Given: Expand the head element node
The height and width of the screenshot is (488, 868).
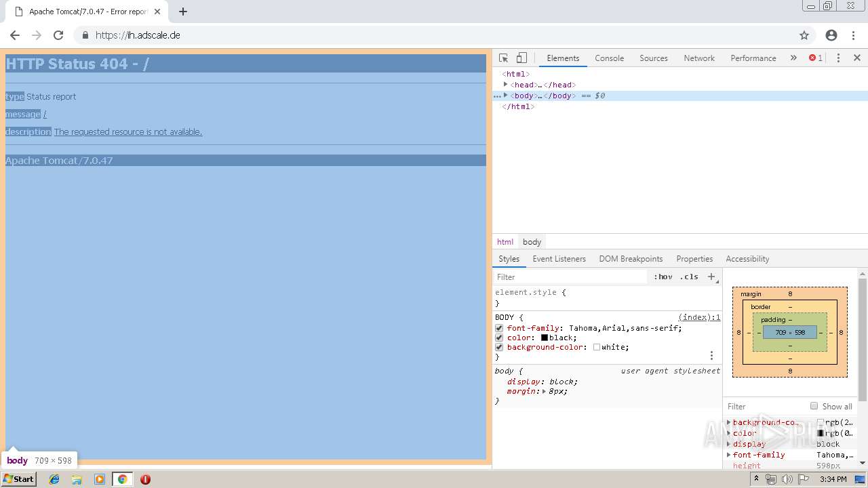Looking at the screenshot, I should point(505,84).
